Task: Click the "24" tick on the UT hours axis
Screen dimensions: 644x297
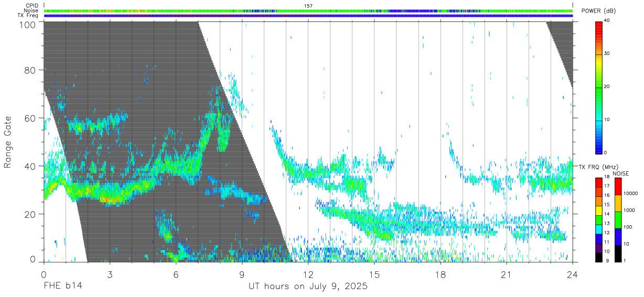Action: click(x=572, y=275)
